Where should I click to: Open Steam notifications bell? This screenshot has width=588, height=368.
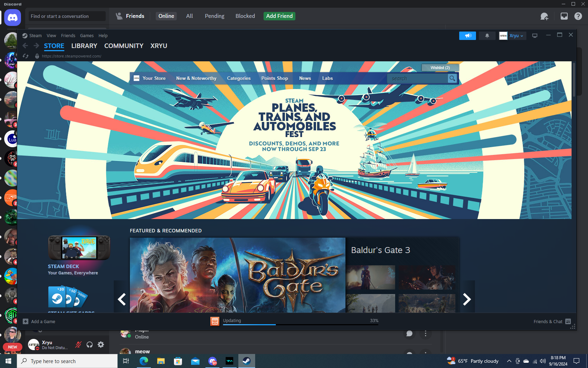coord(487,36)
